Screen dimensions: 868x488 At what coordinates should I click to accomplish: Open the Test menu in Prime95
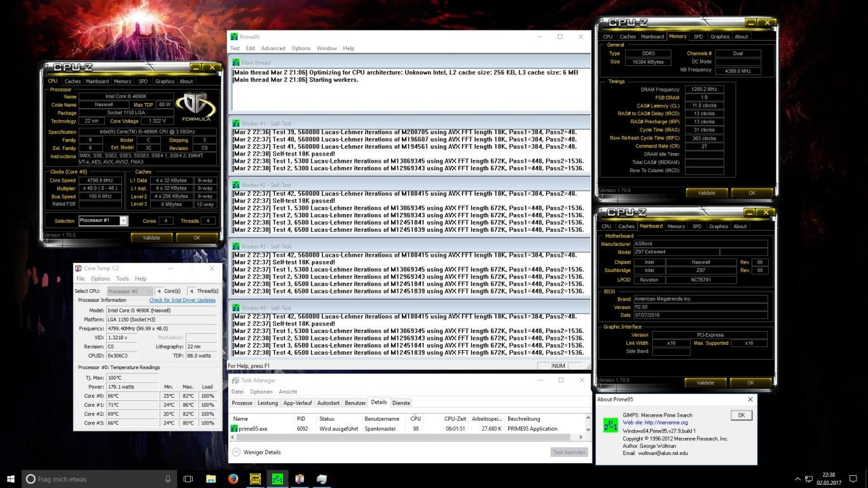point(235,48)
